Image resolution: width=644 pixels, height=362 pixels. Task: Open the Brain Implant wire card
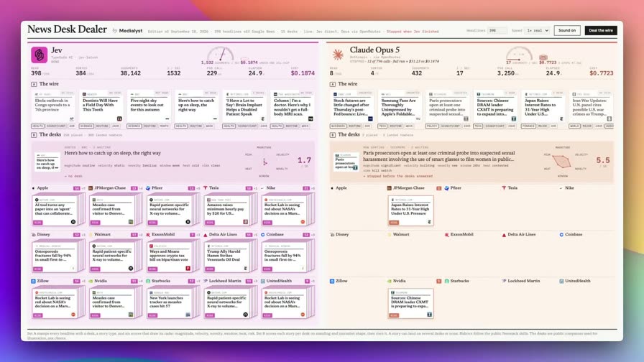(244, 106)
